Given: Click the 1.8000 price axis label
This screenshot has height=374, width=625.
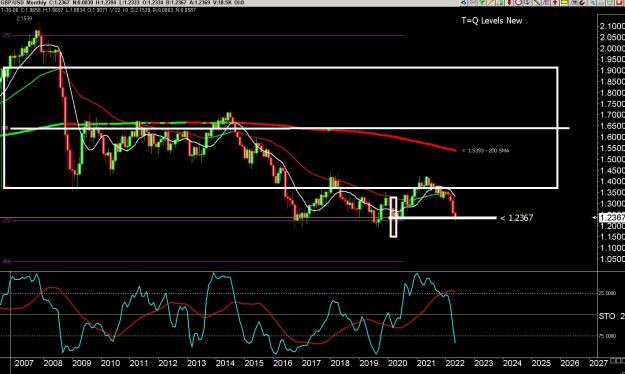Looking at the screenshot, I should coord(612,93).
